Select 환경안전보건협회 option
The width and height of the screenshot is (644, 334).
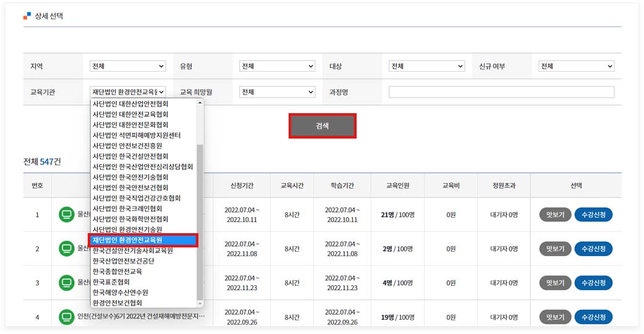(x=143, y=303)
